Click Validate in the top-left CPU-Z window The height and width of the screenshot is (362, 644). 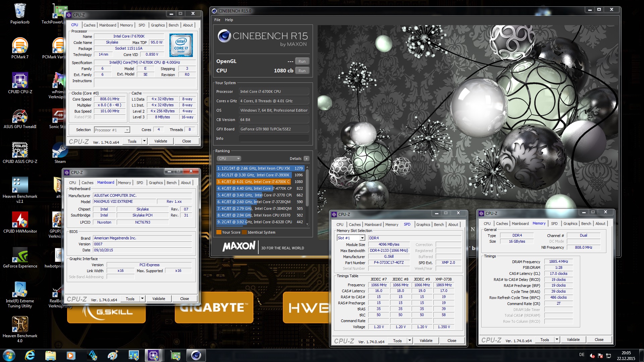(161, 141)
